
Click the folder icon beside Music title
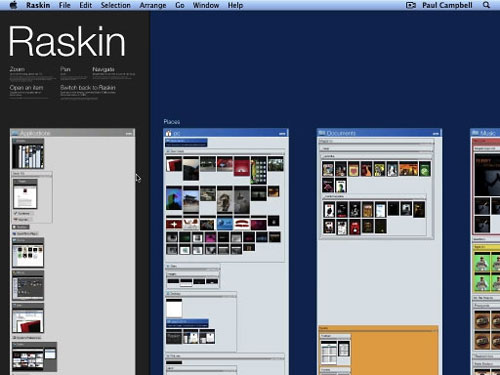pos(475,133)
